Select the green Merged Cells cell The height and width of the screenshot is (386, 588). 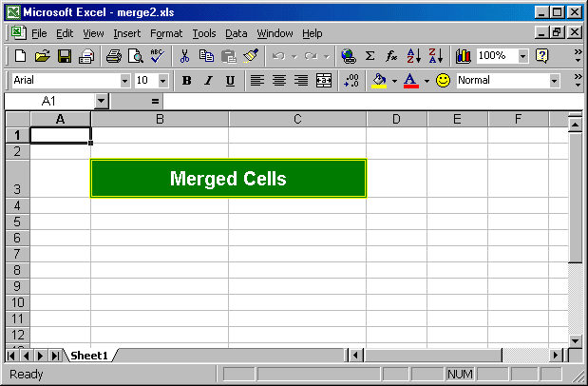[228, 179]
